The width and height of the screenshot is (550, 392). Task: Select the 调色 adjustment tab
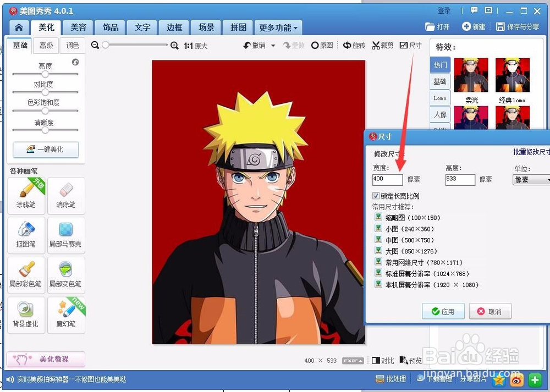coord(72,45)
